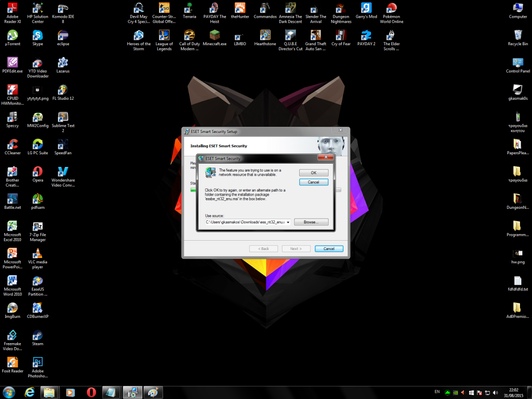Open Windows Explorer from the taskbar

49,392
